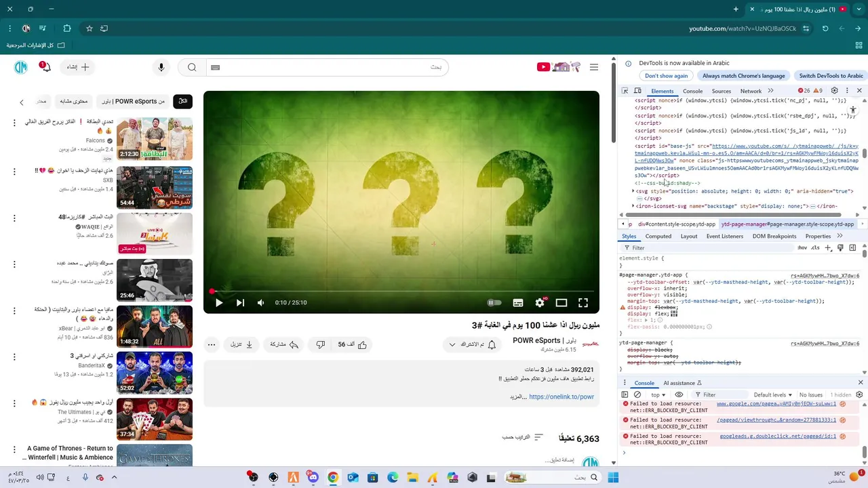868x488 pixels.
Task: Open the Falcons تحدي البطاطا video thumbnail
Action: click(x=155, y=139)
